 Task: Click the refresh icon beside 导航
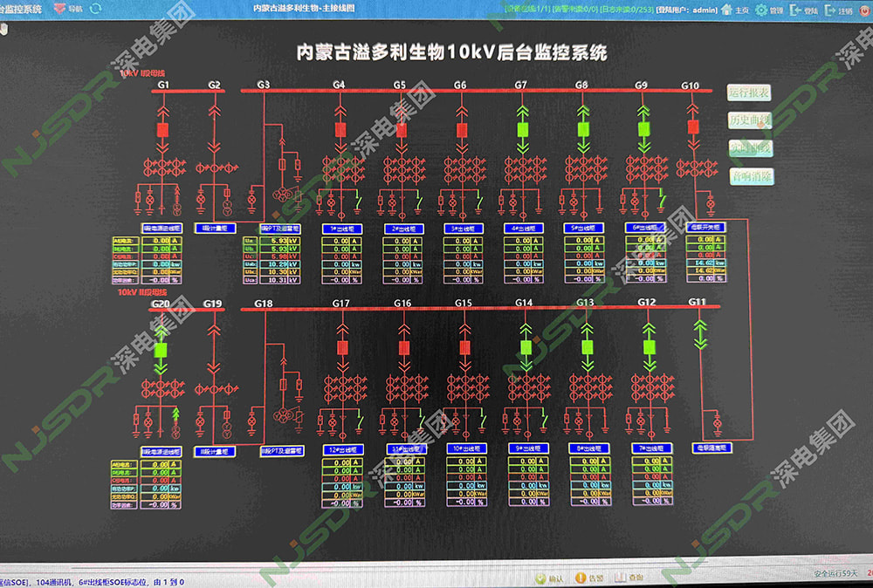point(96,9)
